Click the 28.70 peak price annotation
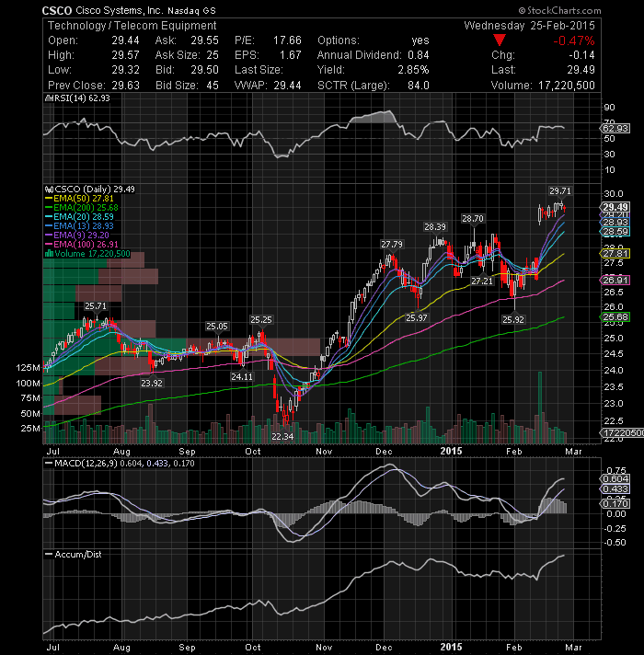644x655 pixels. (x=473, y=218)
